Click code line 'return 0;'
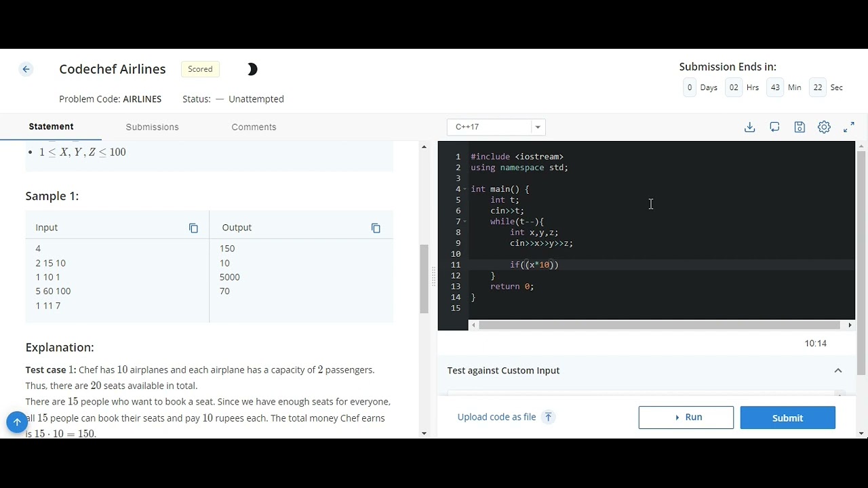The image size is (868, 488). 512,287
